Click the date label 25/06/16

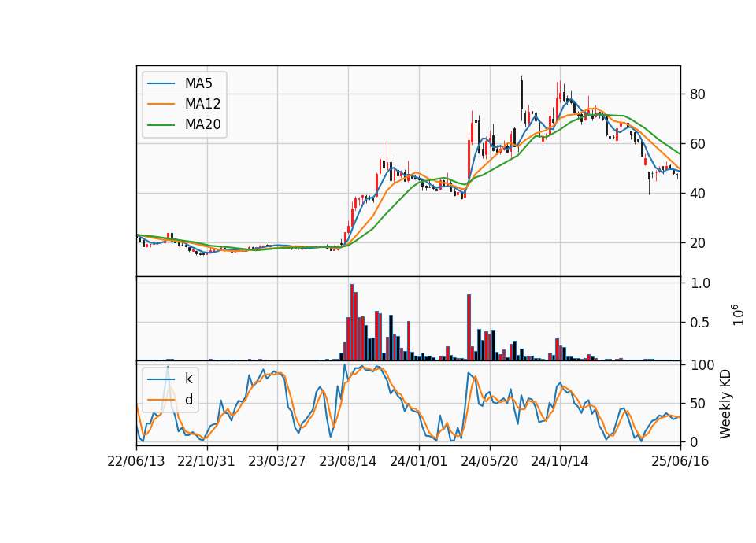(x=680, y=461)
